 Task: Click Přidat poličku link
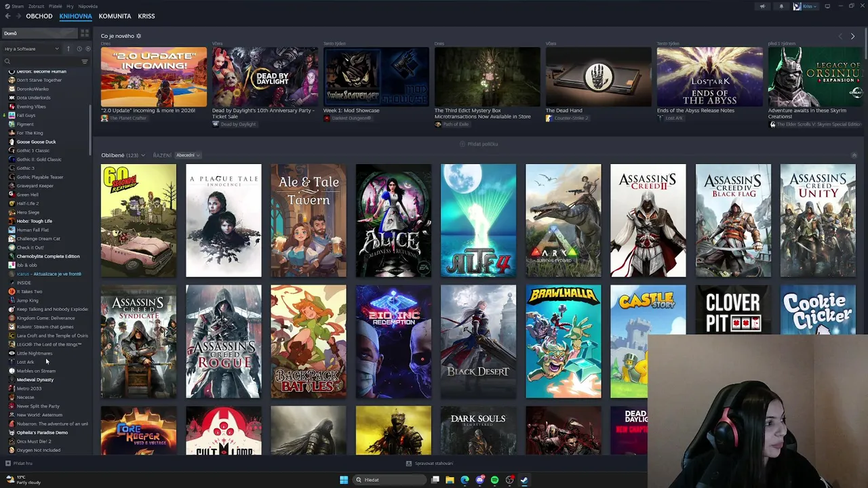479,144
